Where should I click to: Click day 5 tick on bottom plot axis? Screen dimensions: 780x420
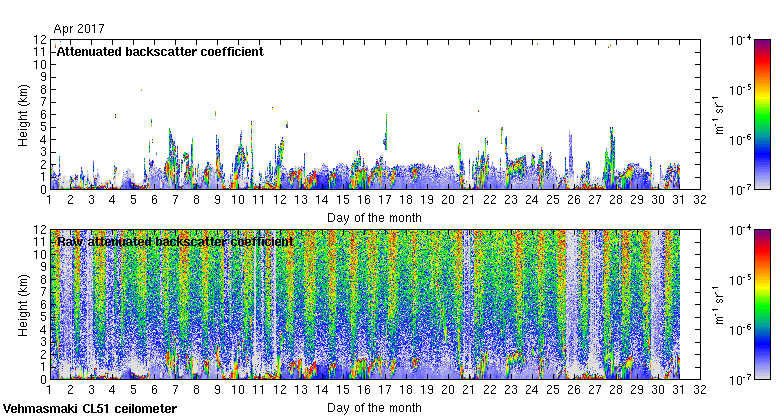coord(133,390)
